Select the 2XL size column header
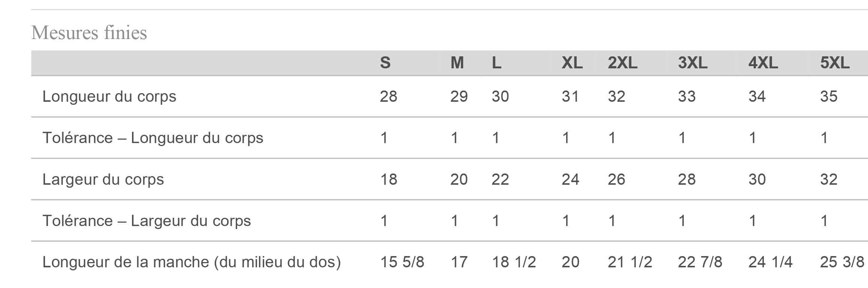The image size is (868, 288). tap(622, 63)
